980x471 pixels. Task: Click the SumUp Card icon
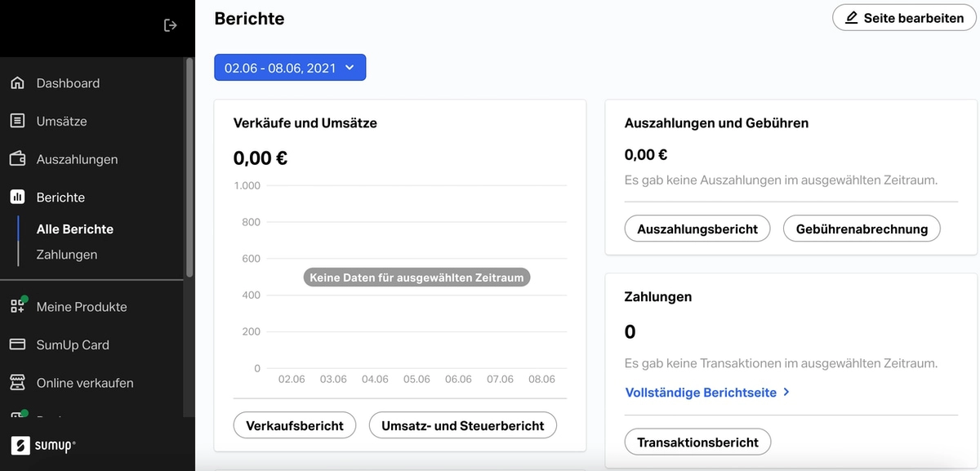point(17,344)
